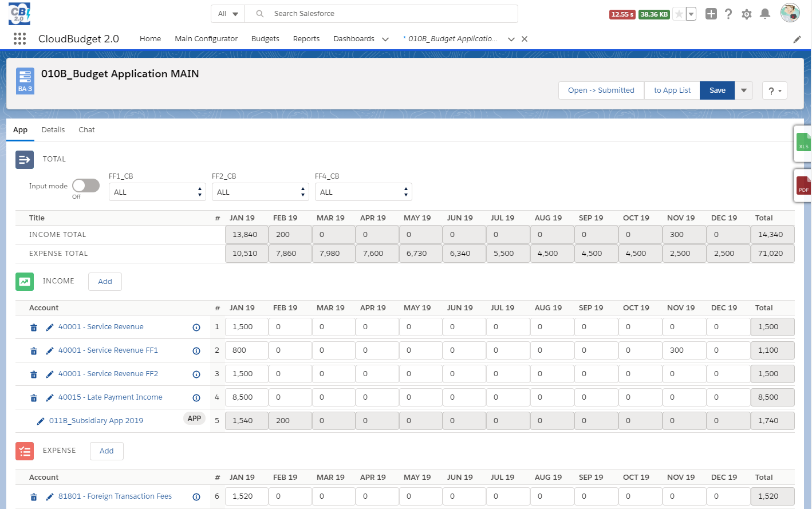The height and width of the screenshot is (509, 812).
Task: Open the notifications bell
Action: coord(764,14)
